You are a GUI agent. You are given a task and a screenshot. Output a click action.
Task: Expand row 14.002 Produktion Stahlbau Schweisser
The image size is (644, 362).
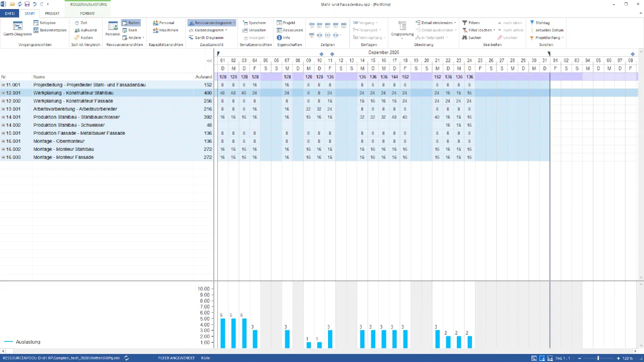pos(3,125)
